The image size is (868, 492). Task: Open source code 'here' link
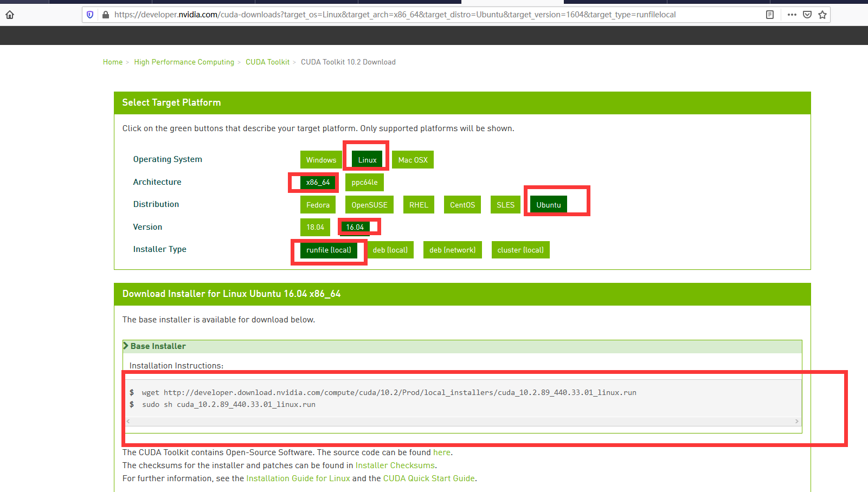coord(441,452)
